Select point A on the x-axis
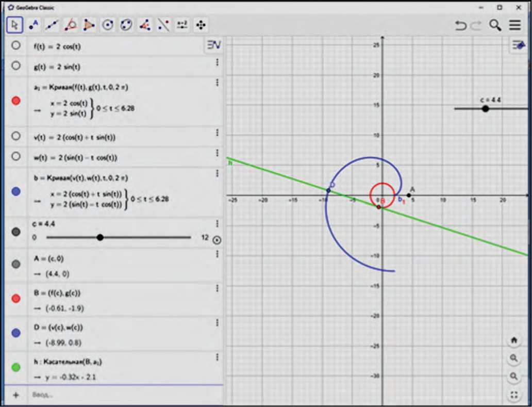Image resolution: width=532 pixels, height=407 pixels. [x=409, y=195]
